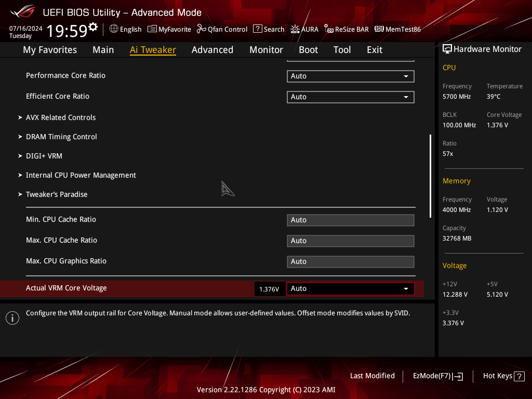Open Efficient Core Ratio dropdown
The height and width of the screenshot is (399, 532).
pos(351,97)
